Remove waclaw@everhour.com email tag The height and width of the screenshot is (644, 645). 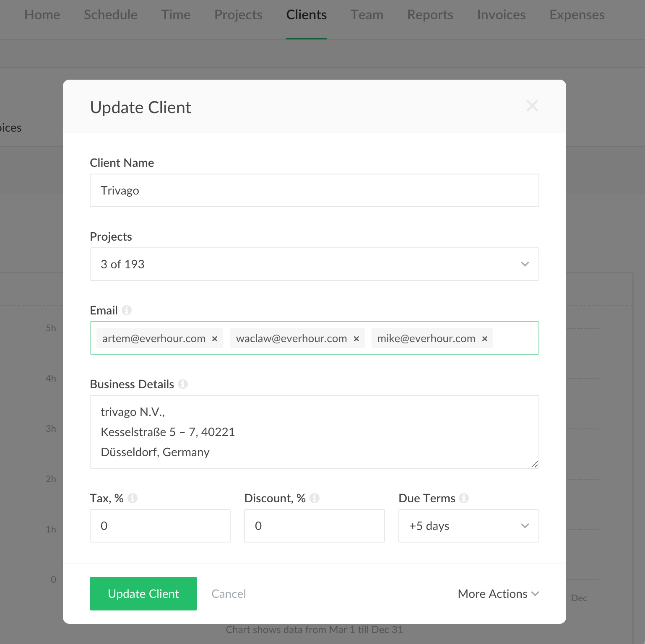coord(356,339)
